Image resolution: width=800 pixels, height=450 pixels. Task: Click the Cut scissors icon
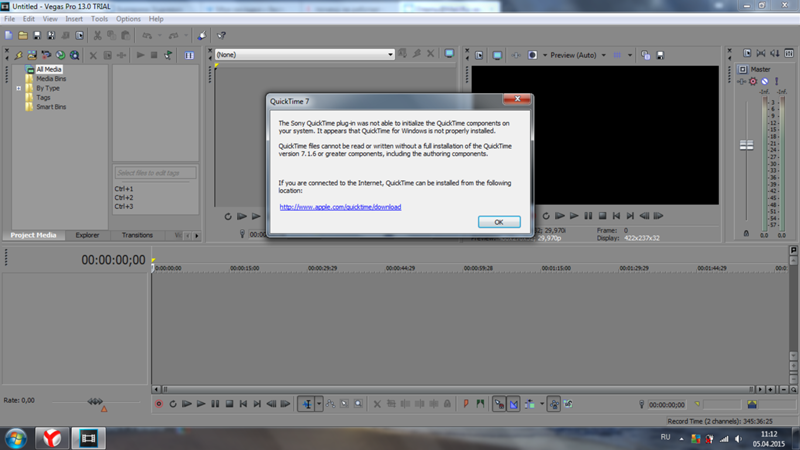click(x=97, y=35)
